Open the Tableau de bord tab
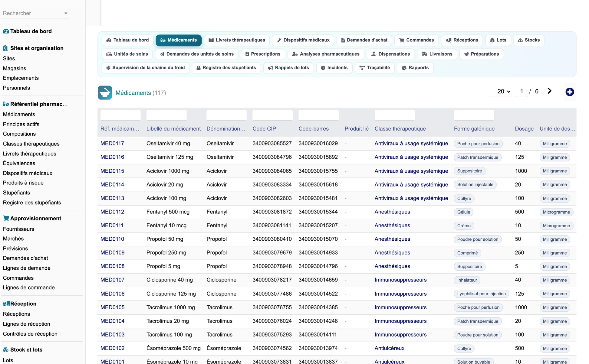The width and height of the screenshot is (589, 364). 127,40
